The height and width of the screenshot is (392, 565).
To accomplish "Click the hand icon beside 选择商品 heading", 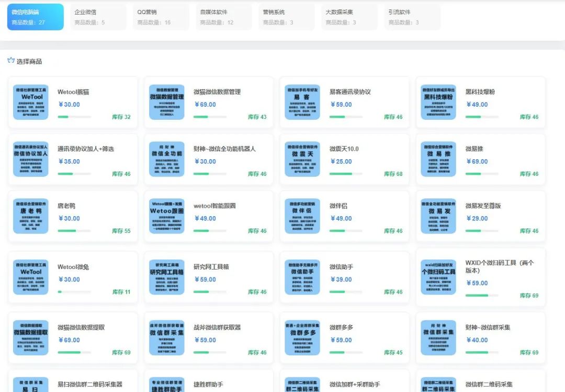I will tap(10, 60).
